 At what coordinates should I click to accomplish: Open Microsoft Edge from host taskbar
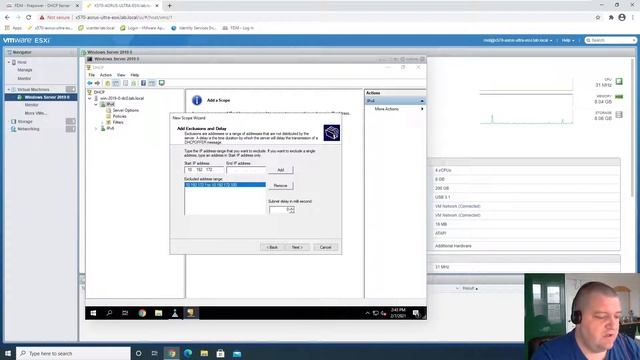click(188, 353)
